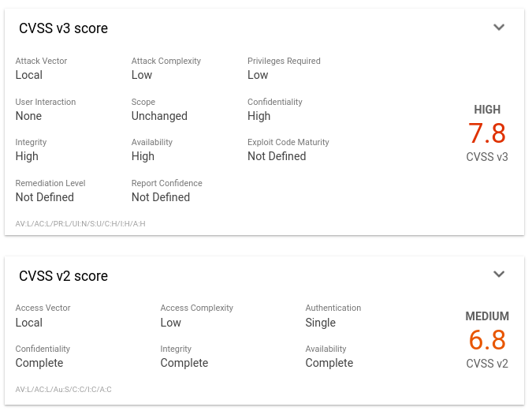This screenshot has width=532, height=411.
Task: Select the CVSS v2 vector string text
Action: tap(63, 390)
